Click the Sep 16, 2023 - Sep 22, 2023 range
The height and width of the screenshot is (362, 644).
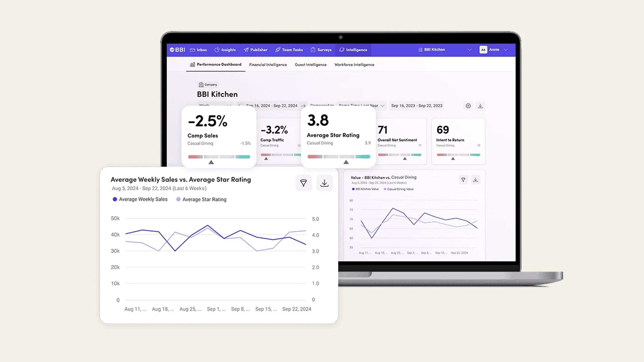pos(417,106)
